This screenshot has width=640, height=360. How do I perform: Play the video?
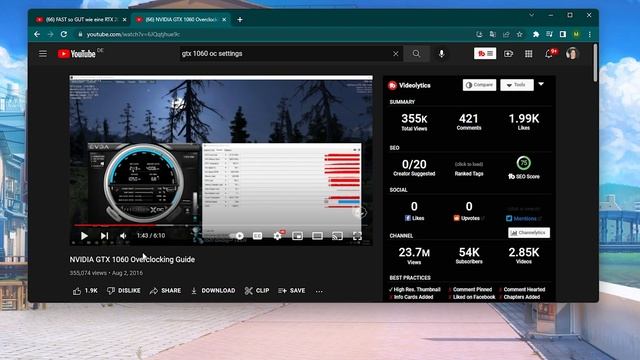click(84, 236)
